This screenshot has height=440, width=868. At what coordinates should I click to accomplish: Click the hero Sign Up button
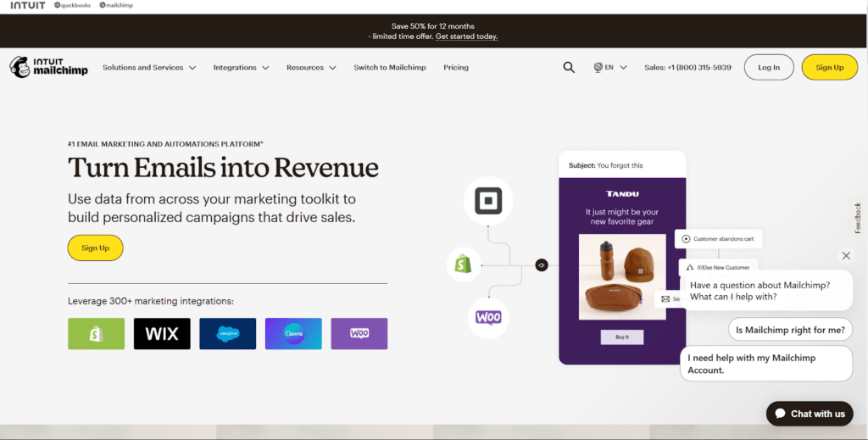(x=95, y=248)
